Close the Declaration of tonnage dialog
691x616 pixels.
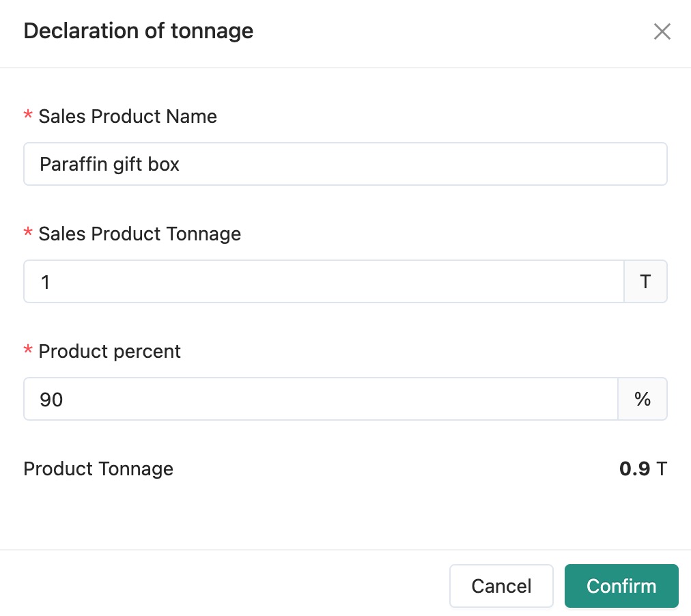(x=662, y=31)
